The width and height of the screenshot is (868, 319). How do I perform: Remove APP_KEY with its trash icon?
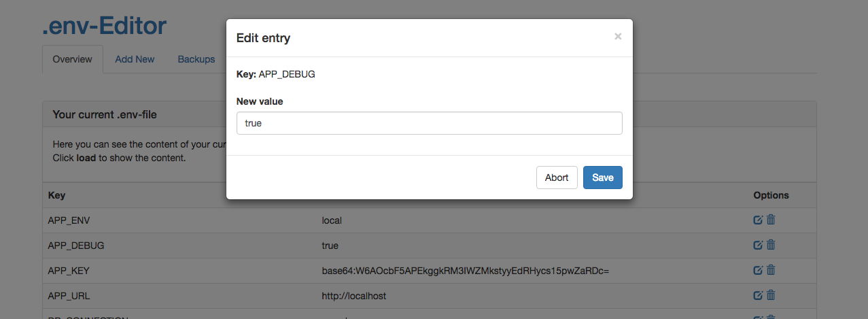(771, 270)
